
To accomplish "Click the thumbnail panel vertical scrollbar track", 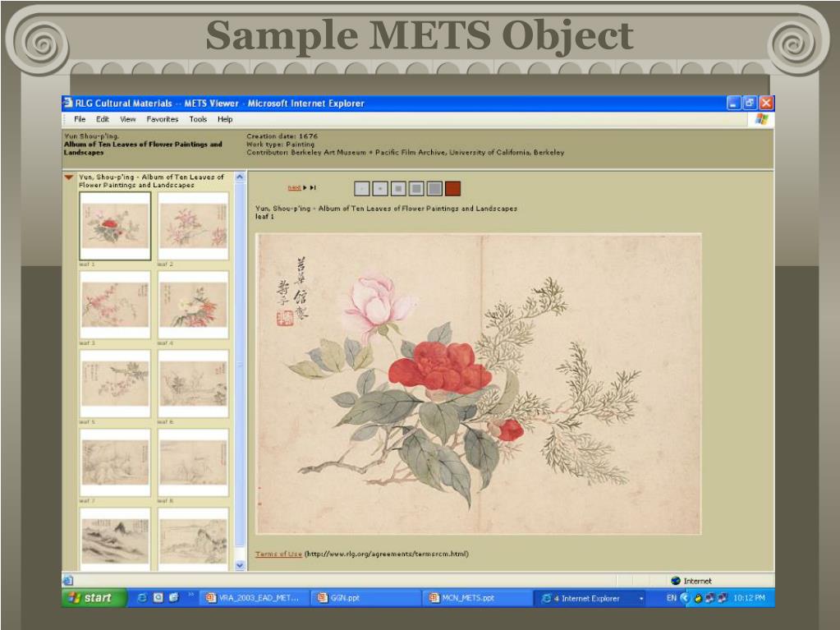I will (240, 370).
